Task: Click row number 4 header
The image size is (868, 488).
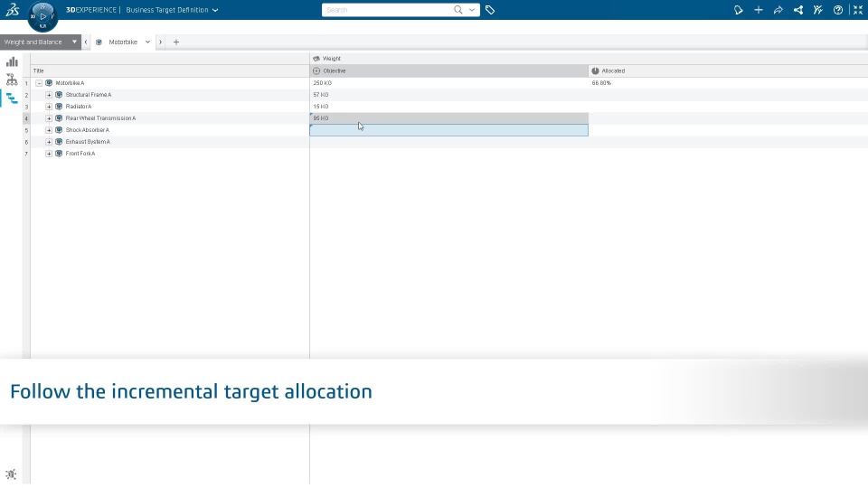Action: [26, 118]
